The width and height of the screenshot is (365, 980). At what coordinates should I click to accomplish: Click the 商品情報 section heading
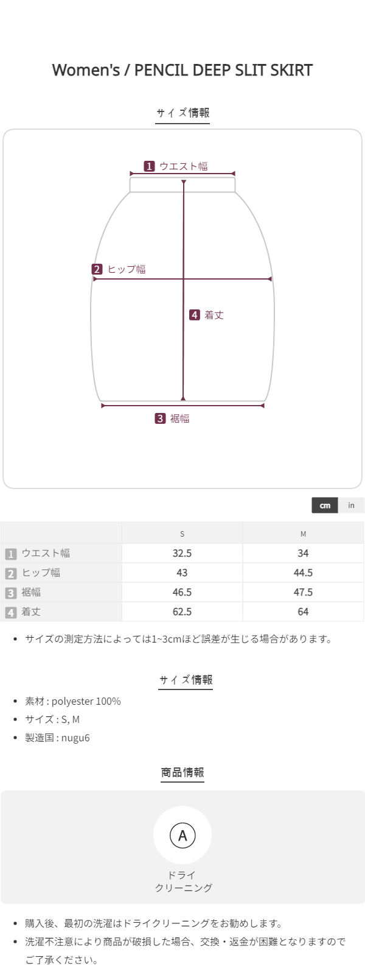pyautogui.click(x=182, y=772)
